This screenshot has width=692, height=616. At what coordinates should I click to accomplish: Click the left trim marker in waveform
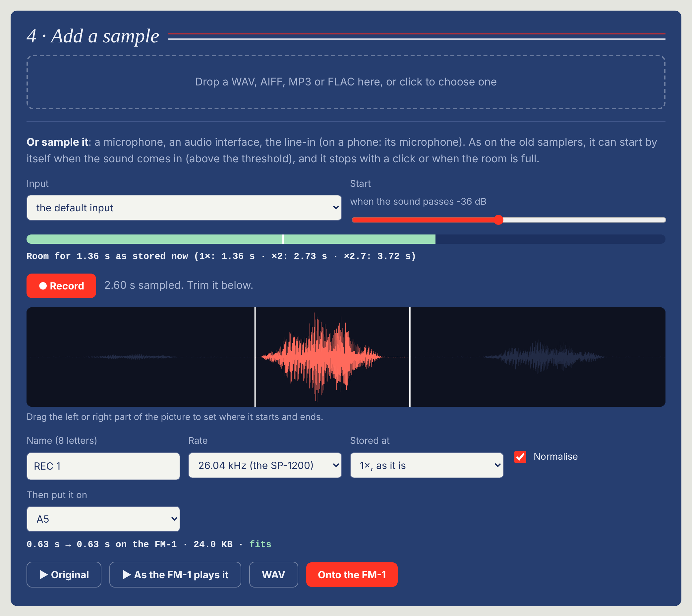[x=255, y=357]
